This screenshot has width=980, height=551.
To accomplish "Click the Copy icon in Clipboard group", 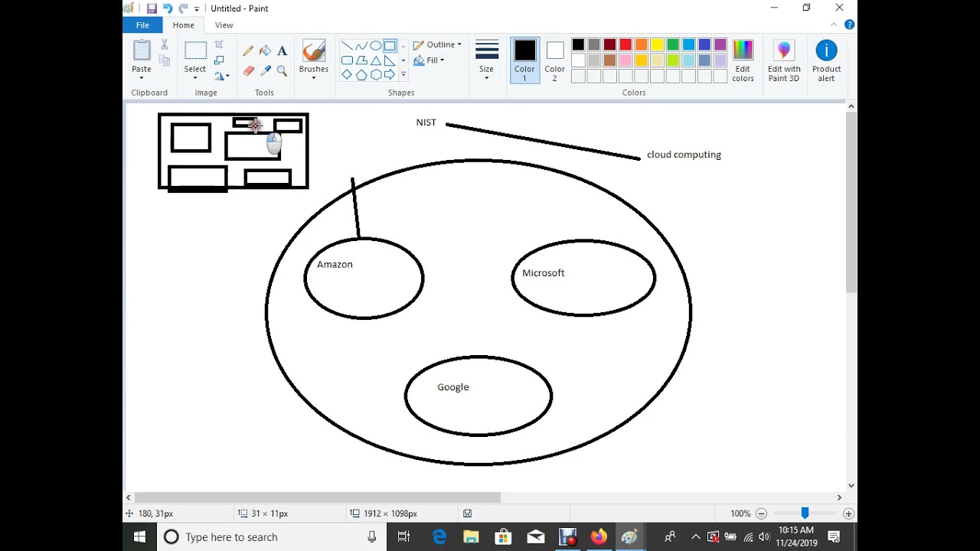I will click(x=164, y=60).
